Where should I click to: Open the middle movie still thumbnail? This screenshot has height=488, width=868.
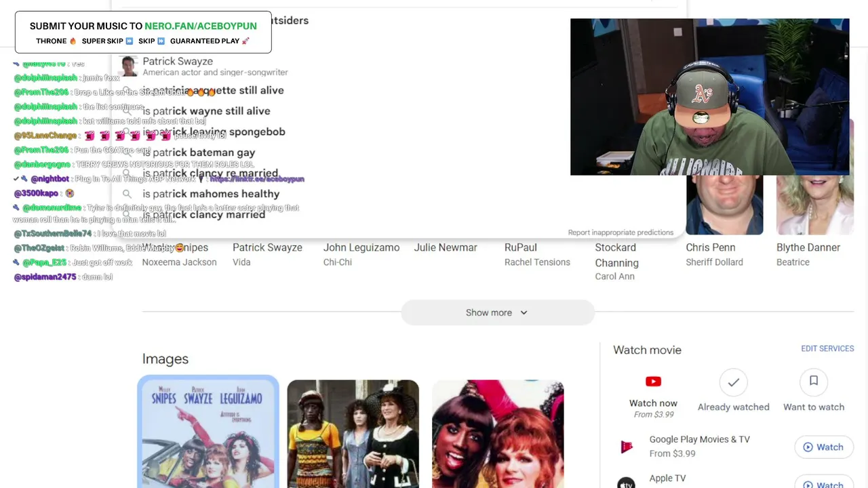coord(353,434)
